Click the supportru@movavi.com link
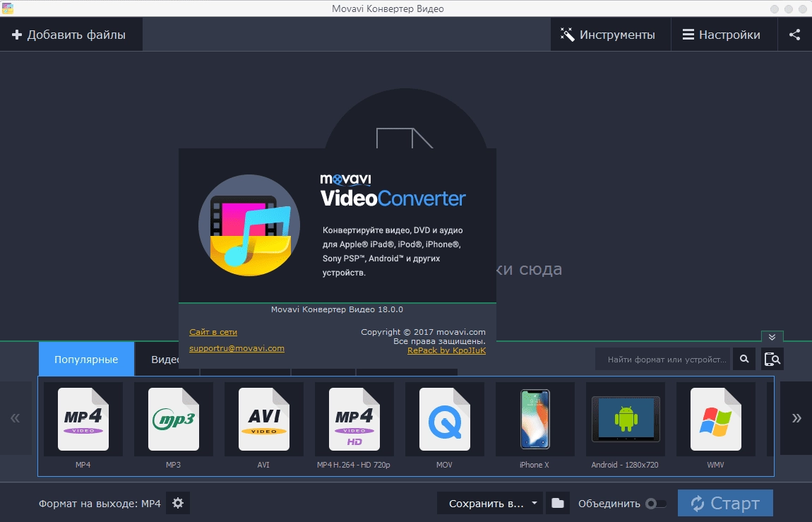The height and width of the screenshot is (522, 812). tap(237, 348)
